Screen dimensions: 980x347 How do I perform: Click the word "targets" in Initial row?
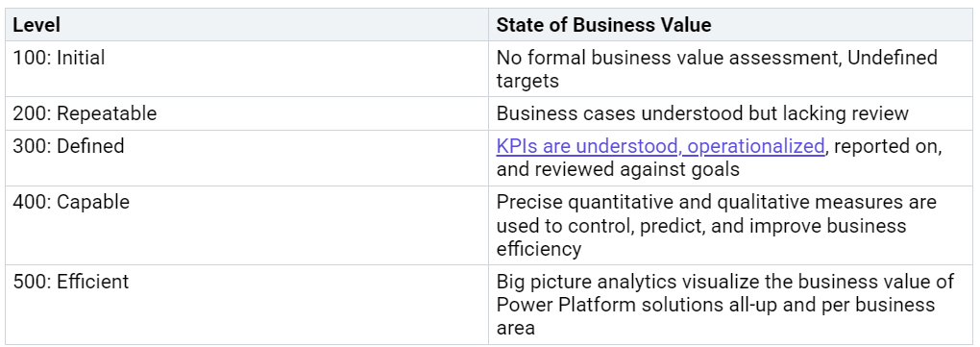(527, 81)
